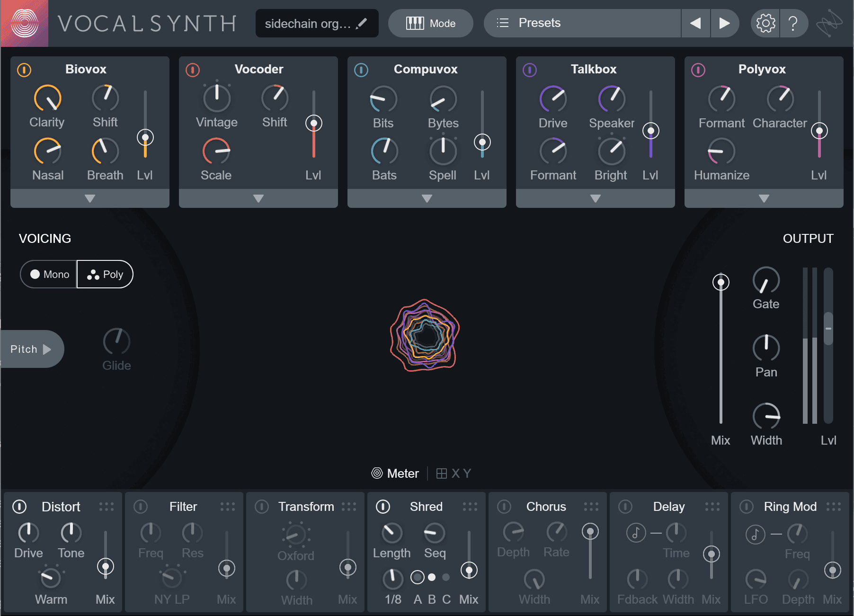Open the help question mark icon
This screenshot has width=854, height=616.
click(793, 23)
